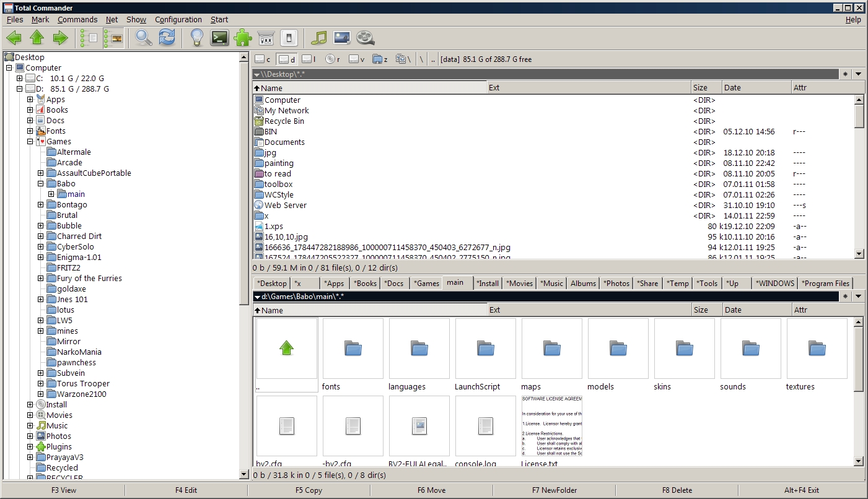Select drive l in the drive bar
Screen dimensions: 868x499
(309, 59)
